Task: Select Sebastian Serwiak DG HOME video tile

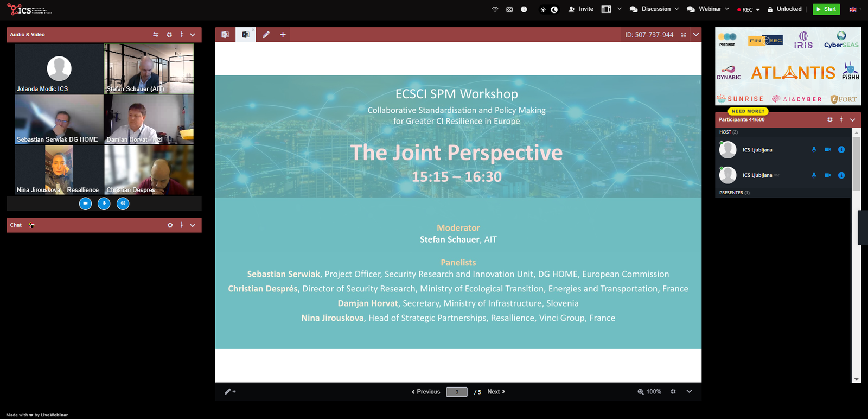Action: pos(59,119)
